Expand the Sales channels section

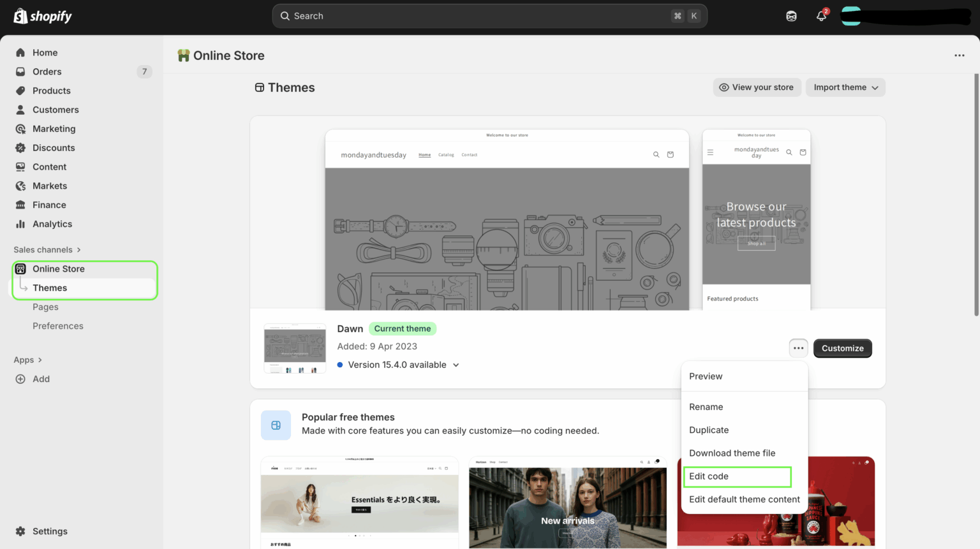pyautogui.click(x=47, y=249)
